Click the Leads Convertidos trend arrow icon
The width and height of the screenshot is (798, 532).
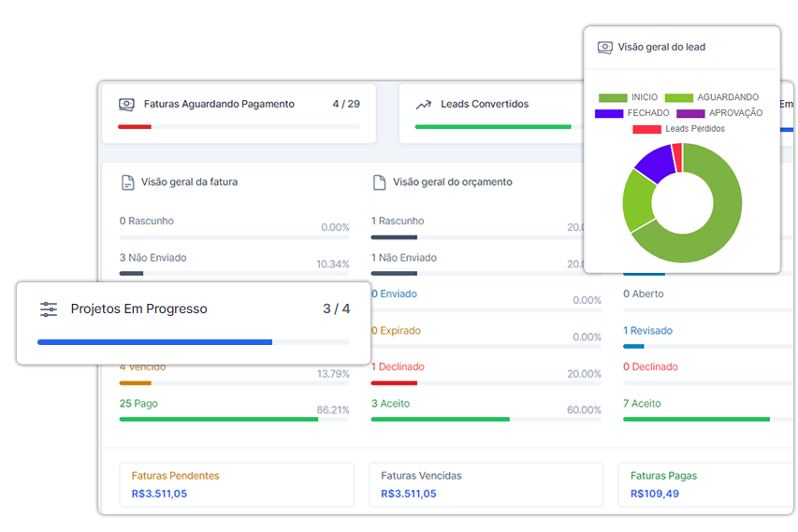point(424,105)
